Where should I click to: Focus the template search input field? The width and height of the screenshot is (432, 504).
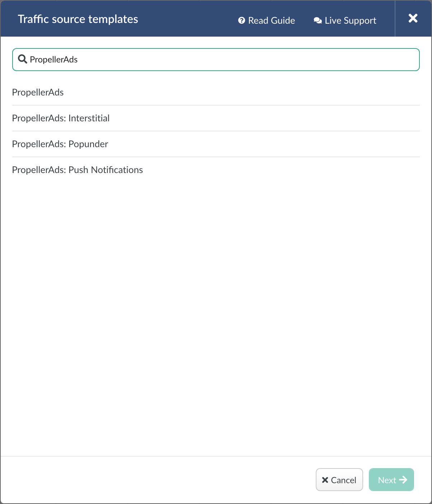pos(216,60)
